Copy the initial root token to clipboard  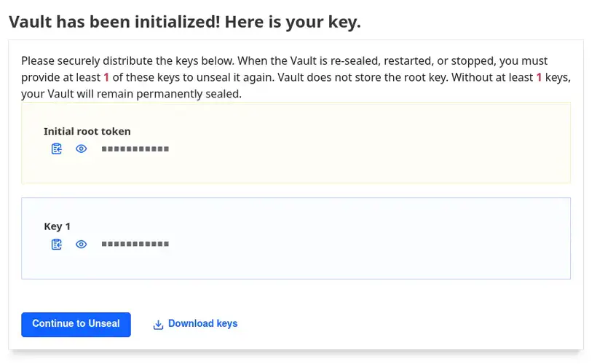(x=57, y=149)
